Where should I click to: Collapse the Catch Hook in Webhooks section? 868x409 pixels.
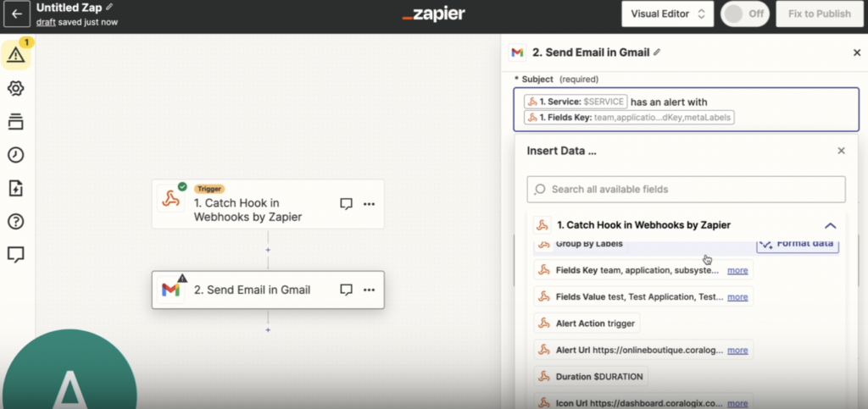[830, 225]
